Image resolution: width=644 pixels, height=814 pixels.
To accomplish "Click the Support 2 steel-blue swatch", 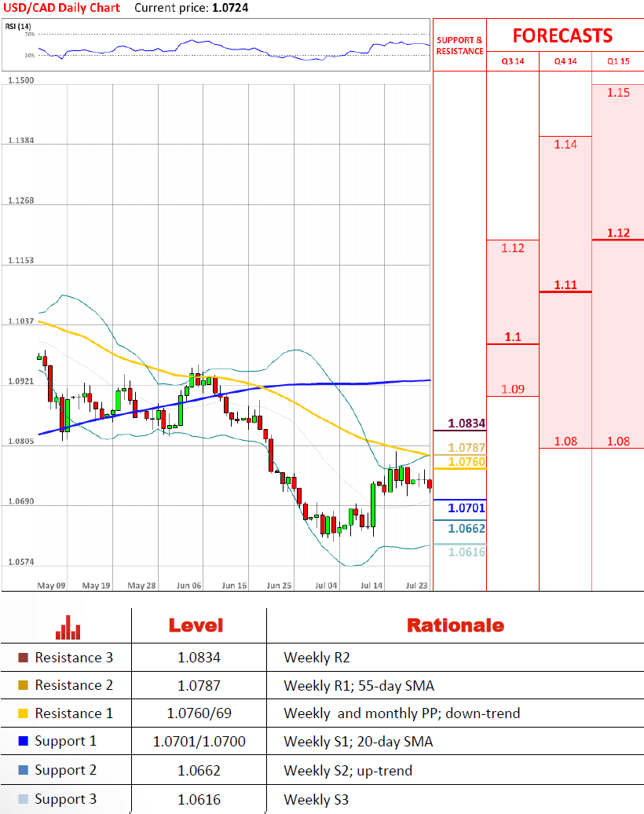I will [x=23, y=770].
